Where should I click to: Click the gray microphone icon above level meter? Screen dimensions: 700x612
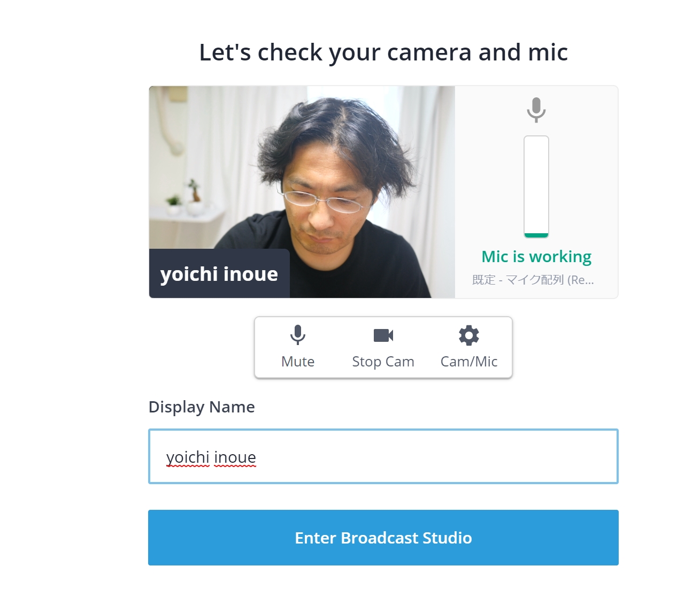pyautogui.click(x=536, y=110)
